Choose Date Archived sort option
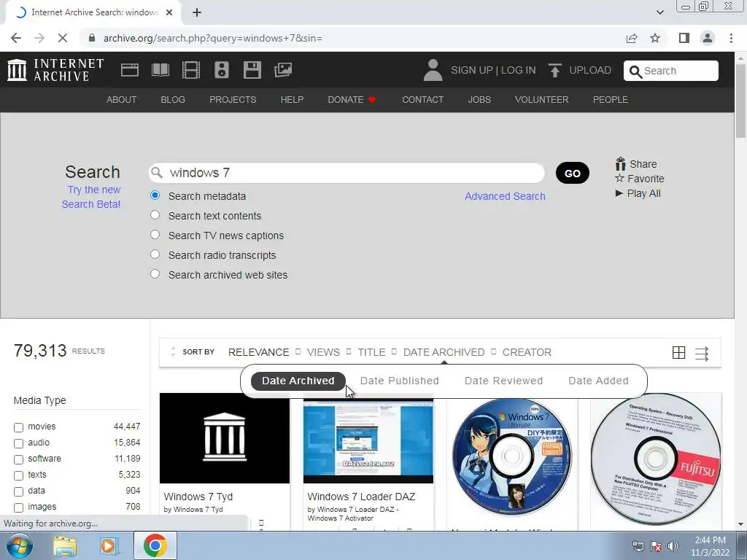Viewport: 747px width, 560px height. coord(298,381)
